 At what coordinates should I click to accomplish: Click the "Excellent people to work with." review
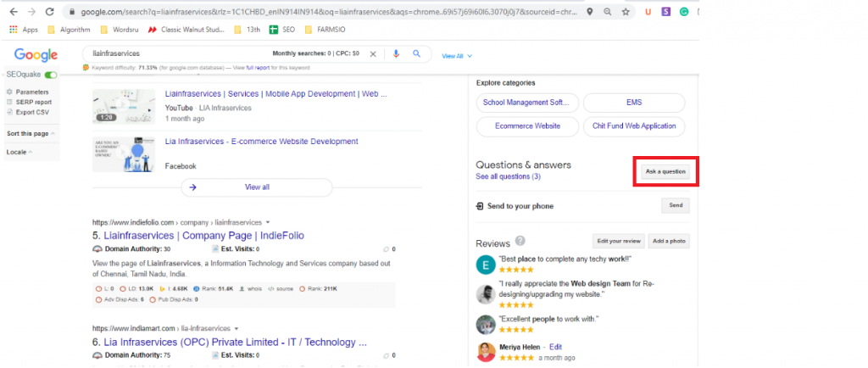549,320
